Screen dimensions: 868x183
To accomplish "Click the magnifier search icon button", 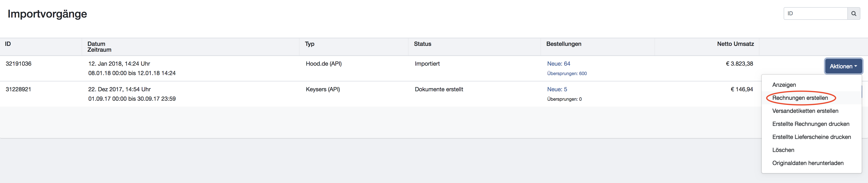I will tap(853, 13).
